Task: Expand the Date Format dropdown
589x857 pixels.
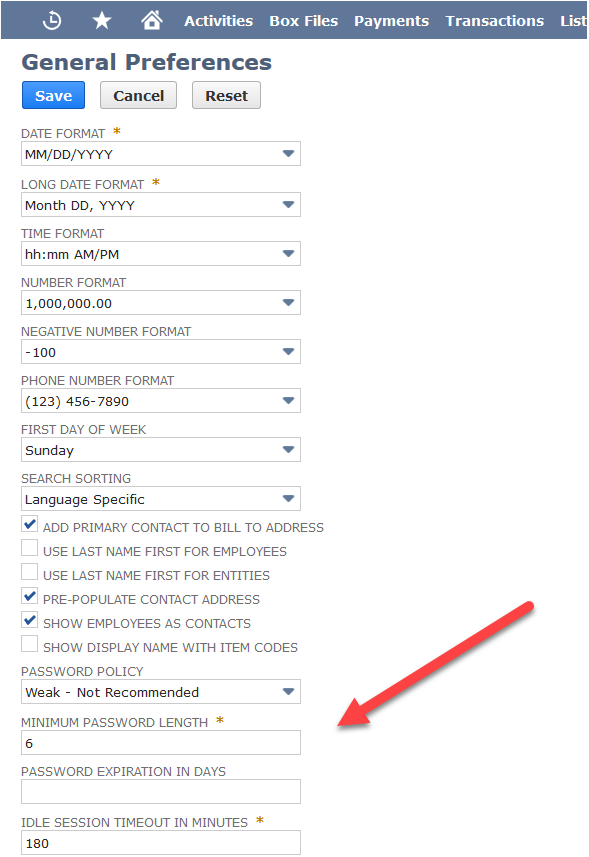Action: [x=161, y=154]
